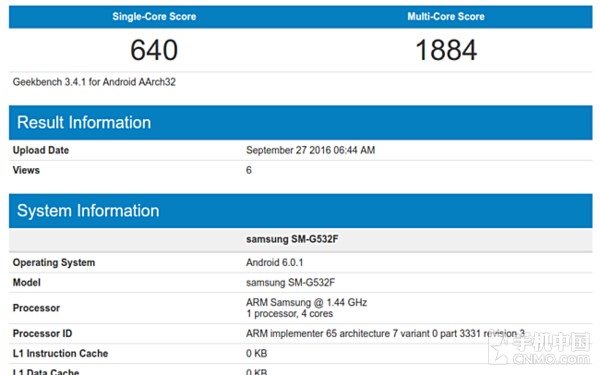Select the multi-core score value 1884
The image size is (600, 375).
point(446,50)
